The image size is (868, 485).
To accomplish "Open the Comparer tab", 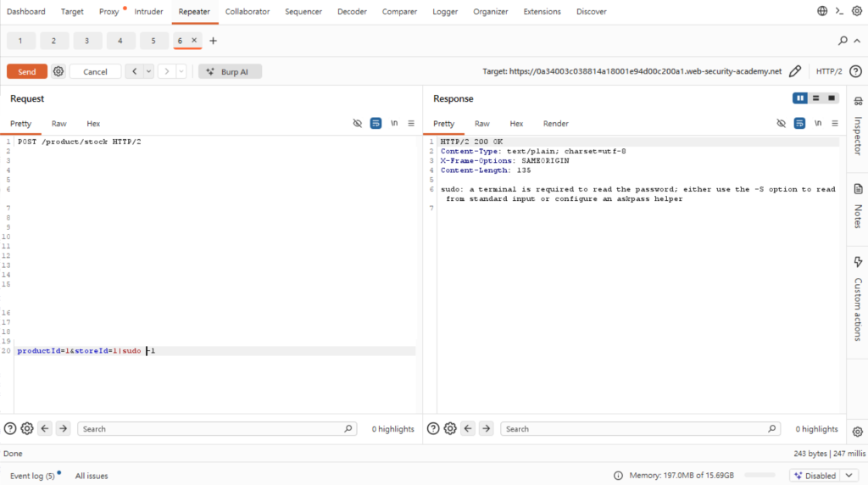I will click(x=399, y=11).
